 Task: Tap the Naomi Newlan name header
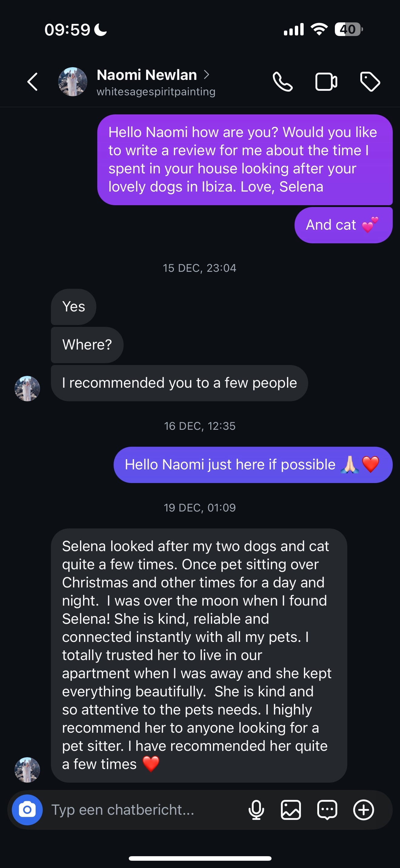tap(147, 75)
